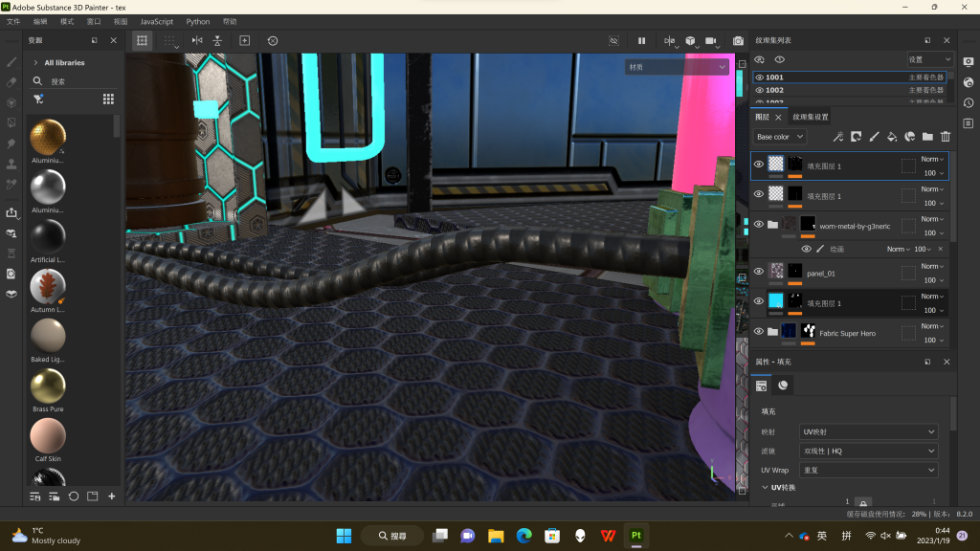Open the taskbar 搜尋 search box
The height and width of the screenshot is (551, 980).
tap(393, 536)
